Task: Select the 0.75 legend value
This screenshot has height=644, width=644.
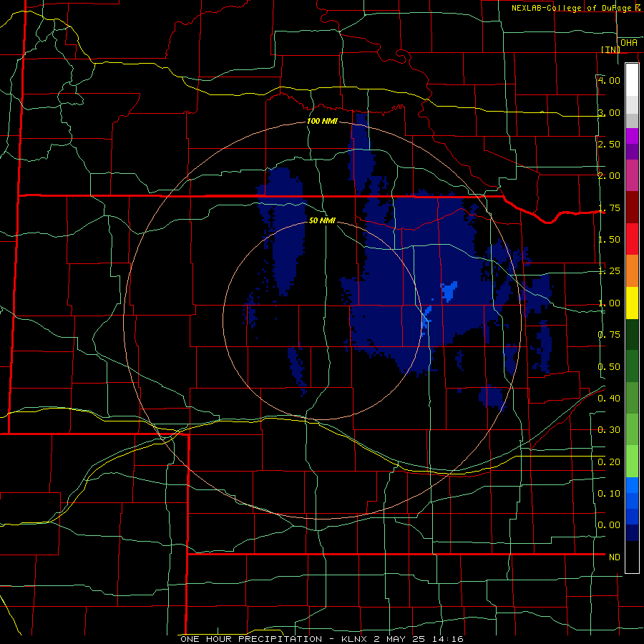Action: [609, 335]
